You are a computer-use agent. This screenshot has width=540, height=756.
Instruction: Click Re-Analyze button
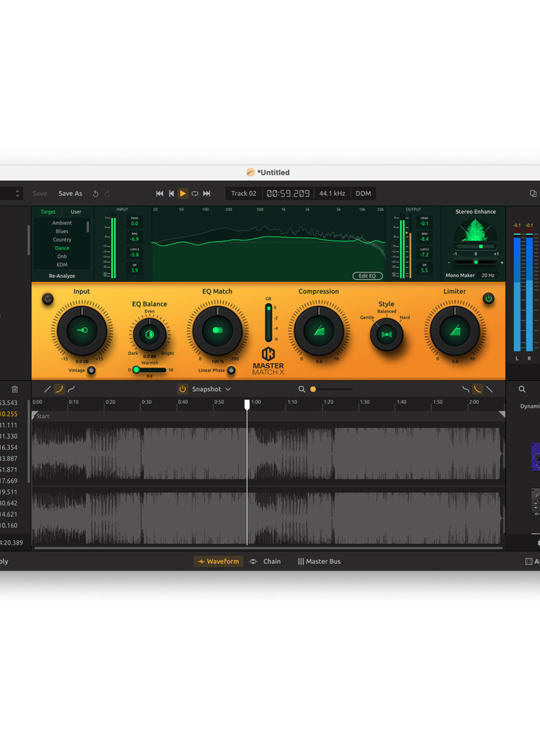click(x=62, y=276)
